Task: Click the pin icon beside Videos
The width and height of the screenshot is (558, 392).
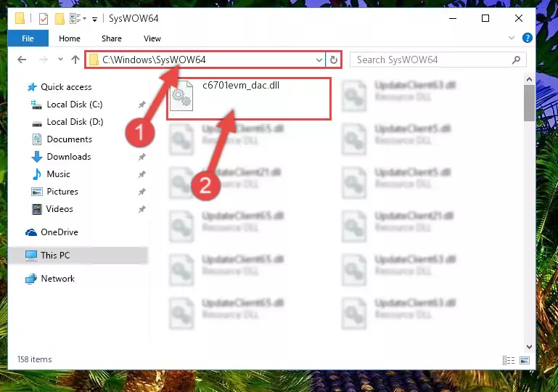Action: click(142, 209)
